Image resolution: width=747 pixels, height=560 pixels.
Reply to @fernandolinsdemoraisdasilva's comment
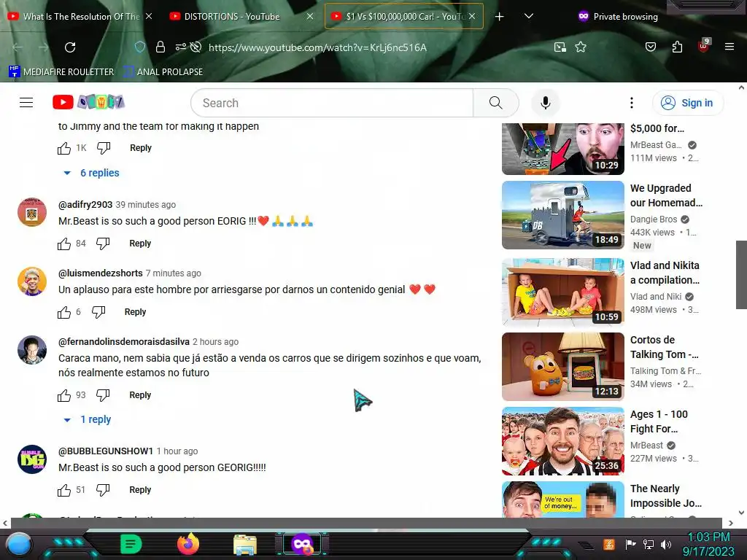(140, 394)
